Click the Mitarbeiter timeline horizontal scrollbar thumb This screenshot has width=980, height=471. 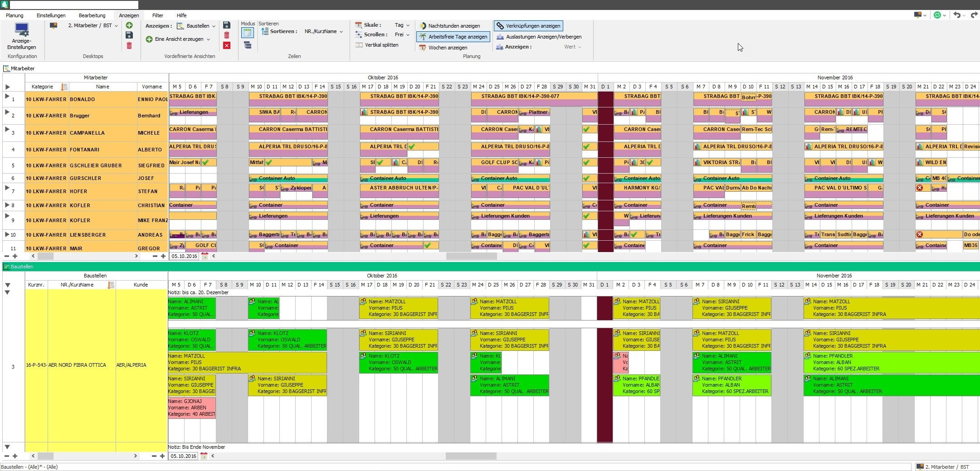(x=472, y=256)
